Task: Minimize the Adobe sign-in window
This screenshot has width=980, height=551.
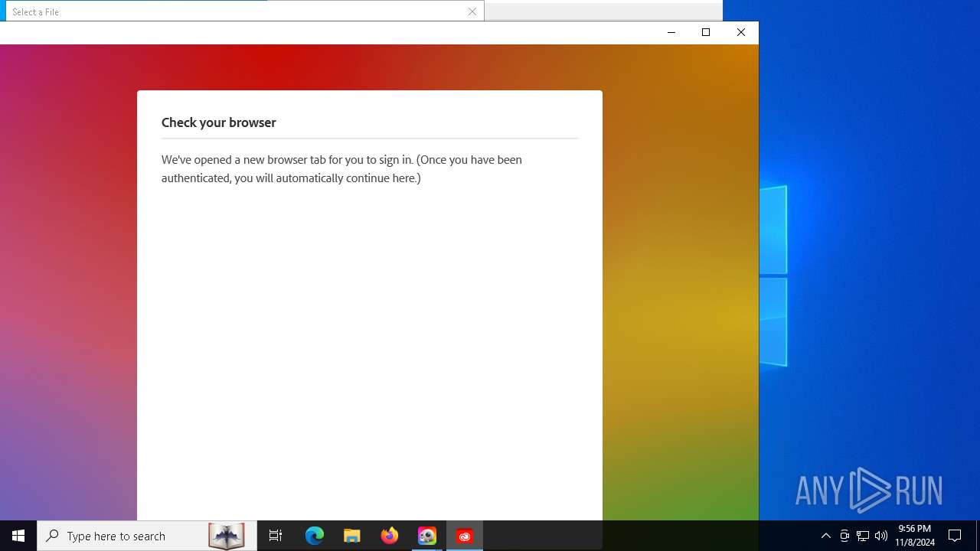Action: [x=671, y=32]
